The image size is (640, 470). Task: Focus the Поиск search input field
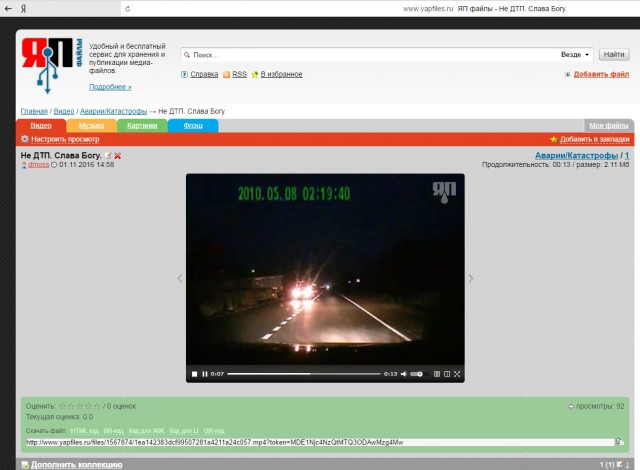click(x=371, y=55)
